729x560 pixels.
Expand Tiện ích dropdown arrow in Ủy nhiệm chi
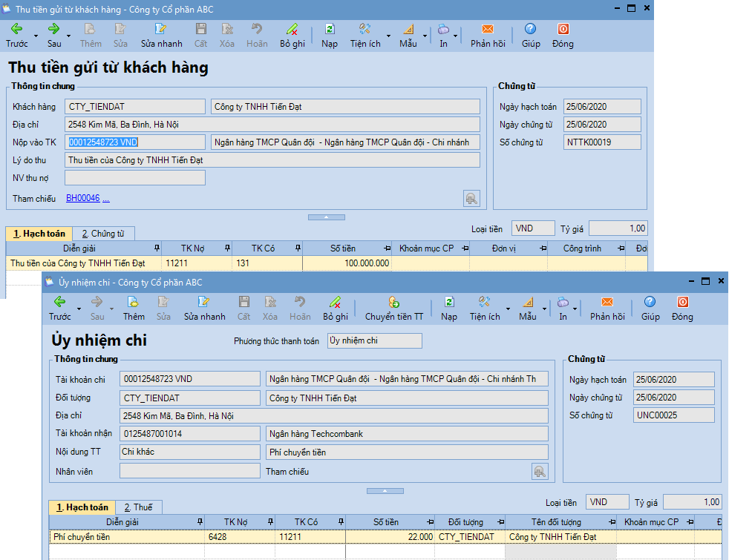(508, 309)
